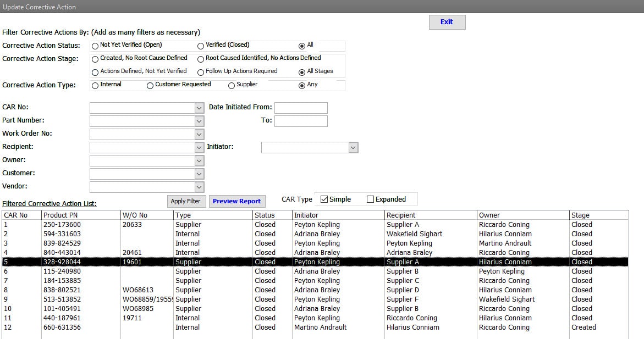Screen dimensions: 644x339
Task: Select the Not Yet Verified (Open) status
Action: click(95, 46)
